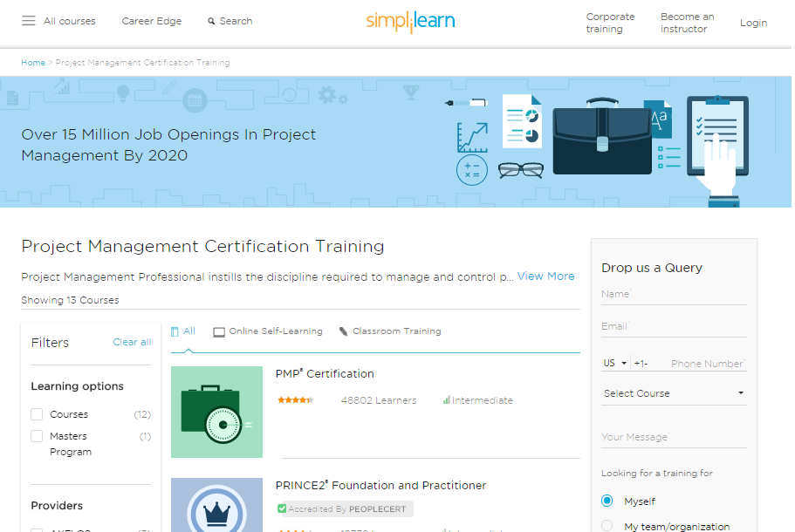This screenshot has height=532, width=795.
Task: Switch to the Online Self-Learning tab
Action: 276,331
